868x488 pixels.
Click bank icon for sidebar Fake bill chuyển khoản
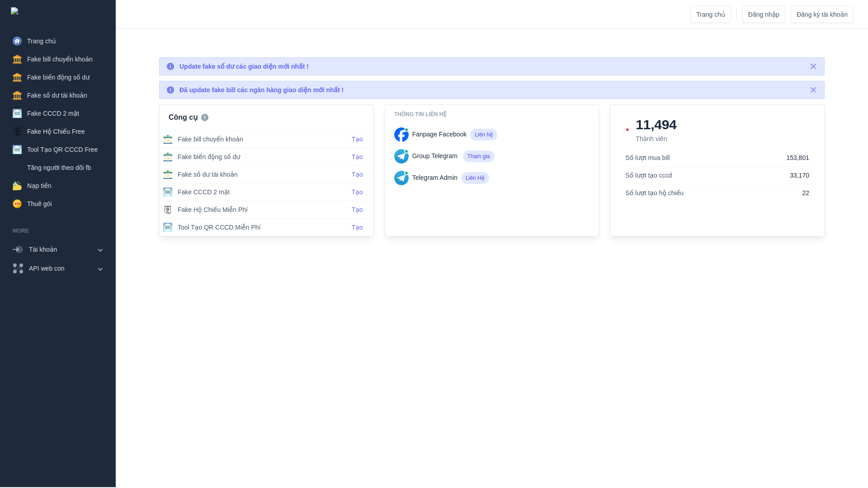17,59
